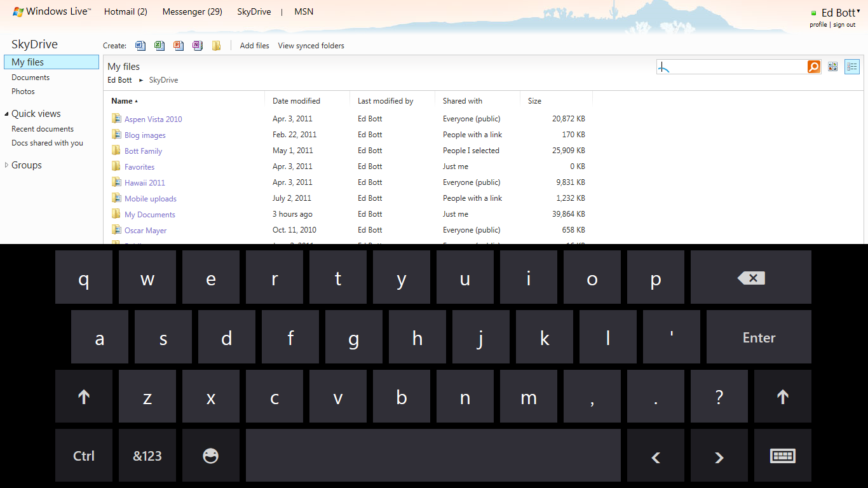Create a new Excel workbook
The width and height of the screenshot is (868, 488).
pyautogui.click(x=159, y=46)
